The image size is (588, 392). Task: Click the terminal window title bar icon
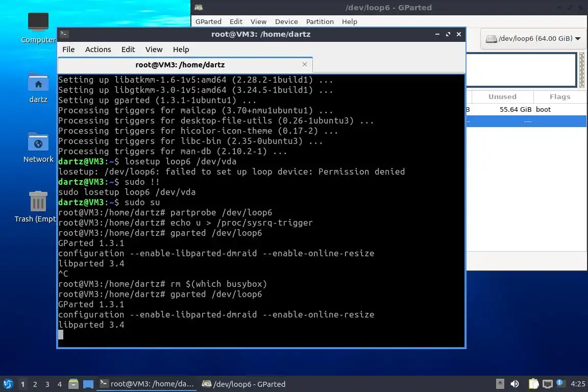click(64, 34)
